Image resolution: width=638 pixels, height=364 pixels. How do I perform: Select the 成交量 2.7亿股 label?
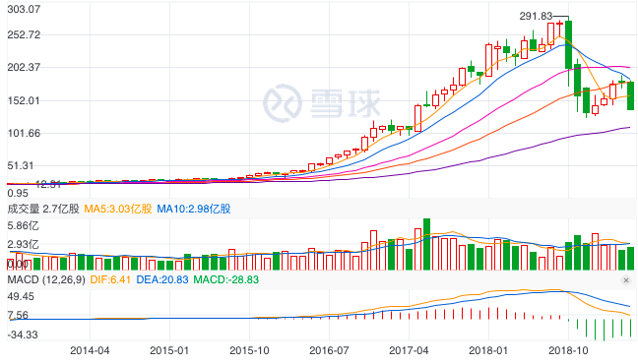43,209
